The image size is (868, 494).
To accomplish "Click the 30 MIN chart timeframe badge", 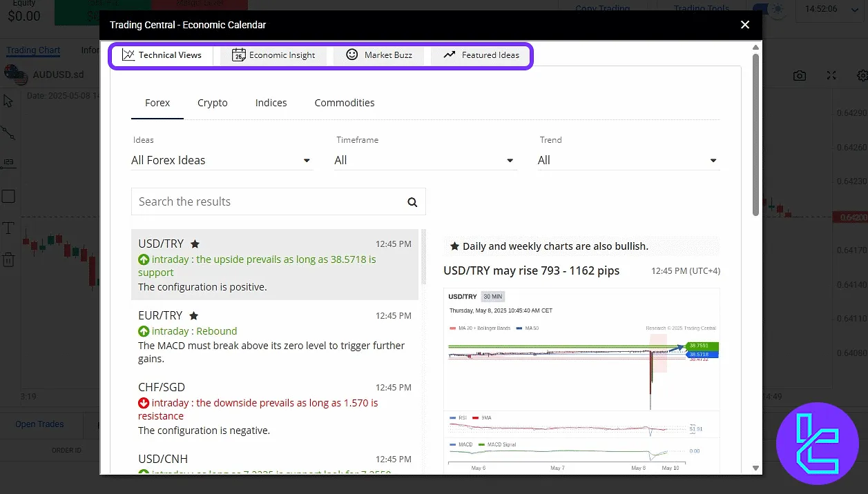I will pos(493,297).
